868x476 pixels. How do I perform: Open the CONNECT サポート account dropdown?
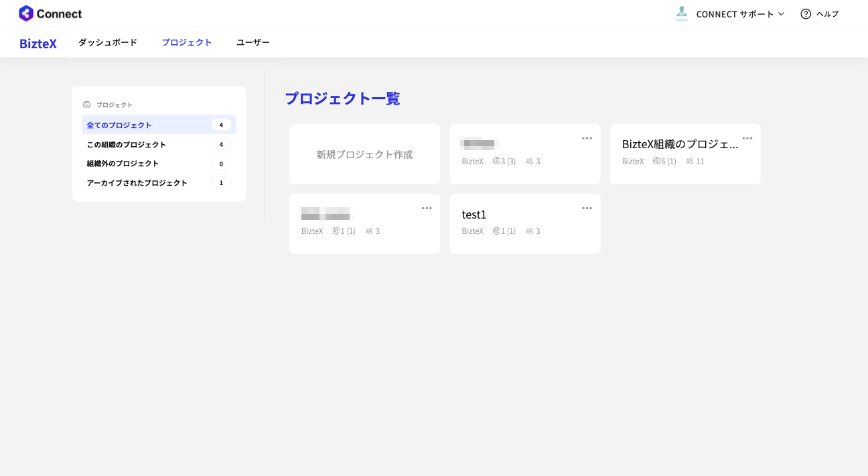click(x=740, y=14)
